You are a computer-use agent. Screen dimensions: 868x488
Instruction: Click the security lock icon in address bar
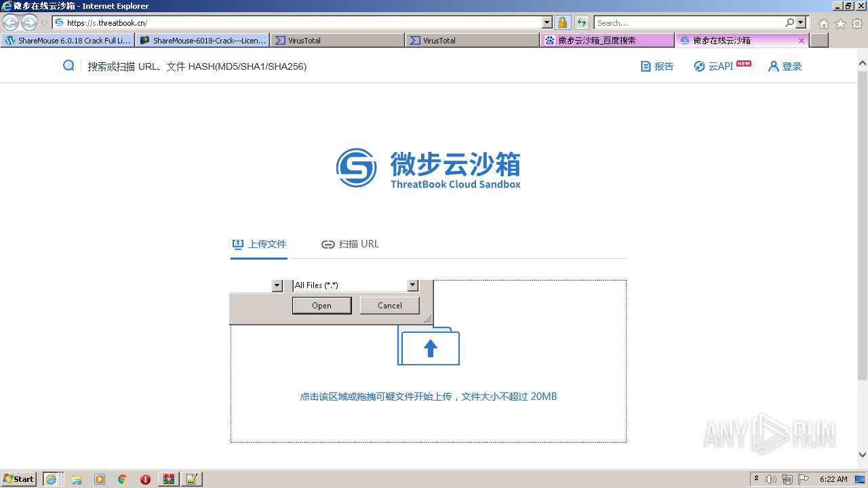pos(562,22)
